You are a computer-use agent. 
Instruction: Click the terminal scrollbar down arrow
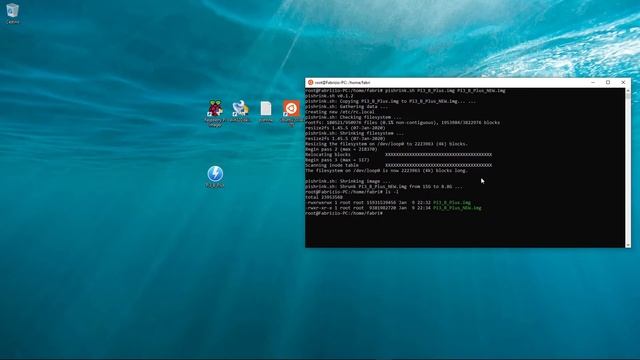click(x=628, y=245)
